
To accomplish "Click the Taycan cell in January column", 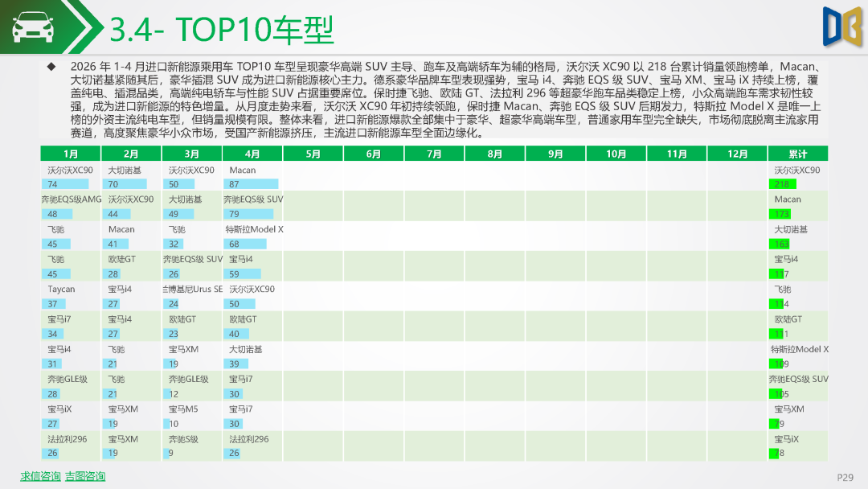I will [x=61, y=289].
